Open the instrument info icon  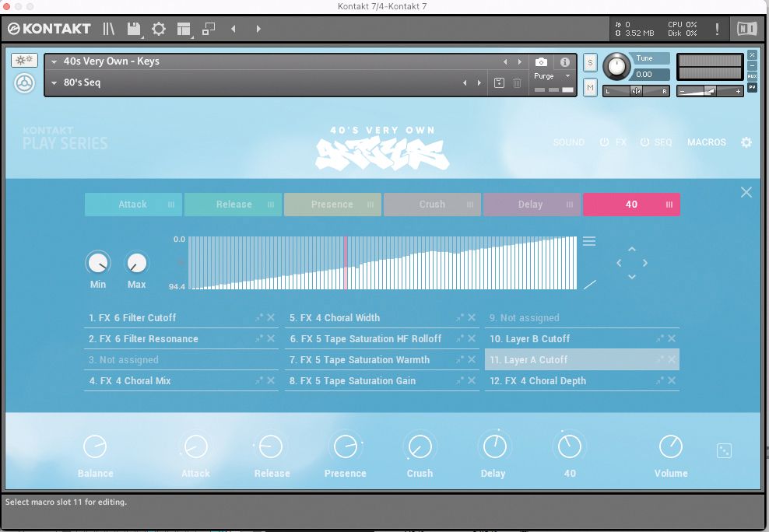(x=564, y=62)
